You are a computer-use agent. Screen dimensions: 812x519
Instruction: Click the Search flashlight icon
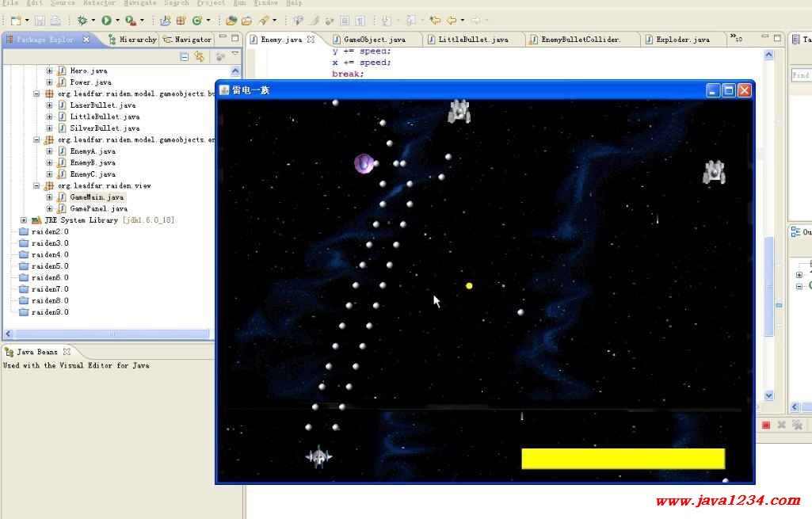coord(264,21)
